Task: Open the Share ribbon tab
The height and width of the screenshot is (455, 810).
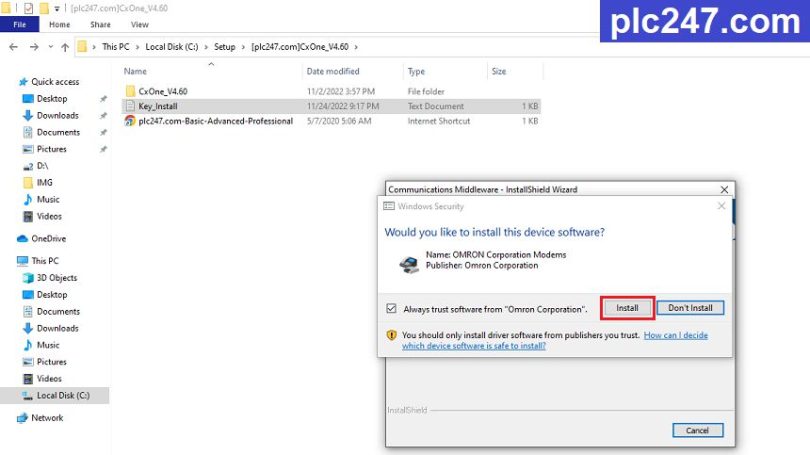Action: [100, 24]
